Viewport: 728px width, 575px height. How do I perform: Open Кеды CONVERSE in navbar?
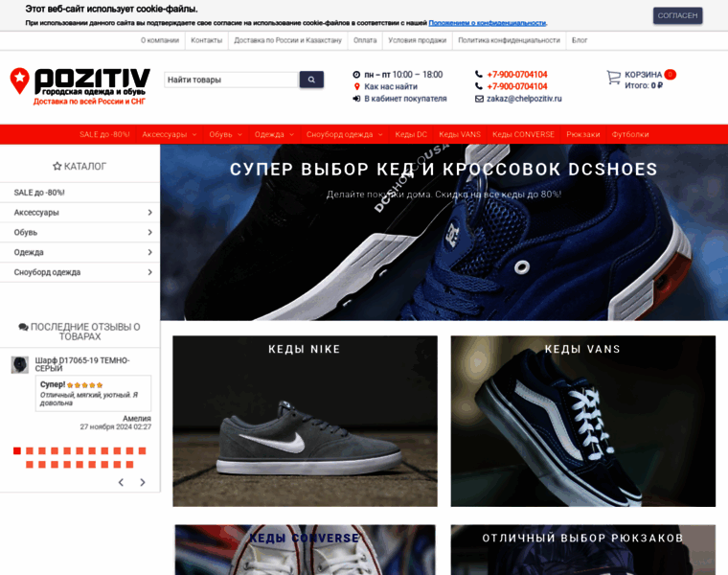point(523,134)
